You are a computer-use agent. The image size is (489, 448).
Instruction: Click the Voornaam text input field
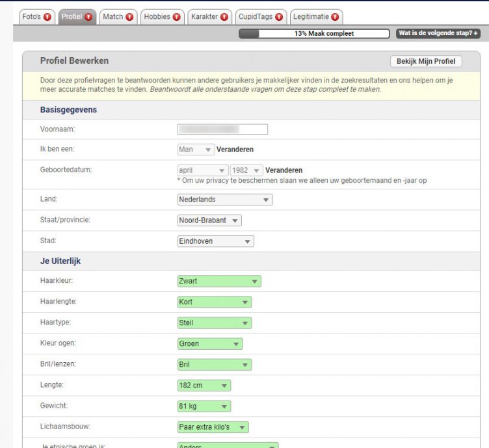coord(222,129)
